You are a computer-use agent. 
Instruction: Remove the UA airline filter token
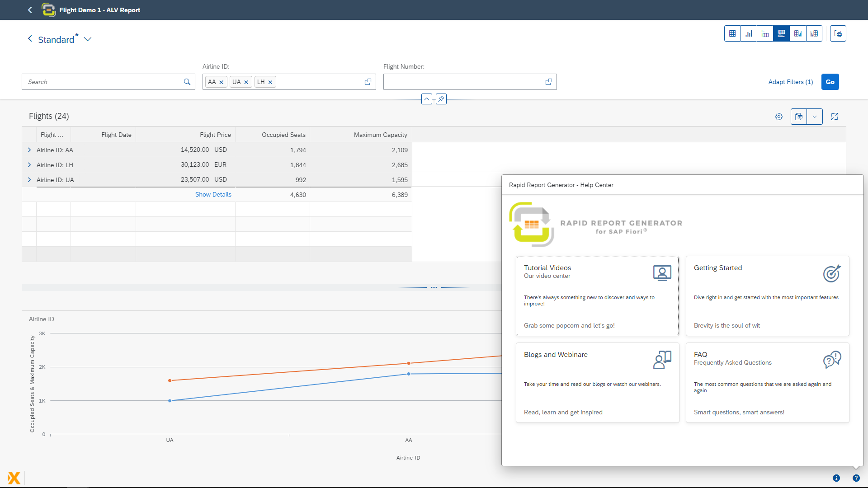[x=246, y=82]
